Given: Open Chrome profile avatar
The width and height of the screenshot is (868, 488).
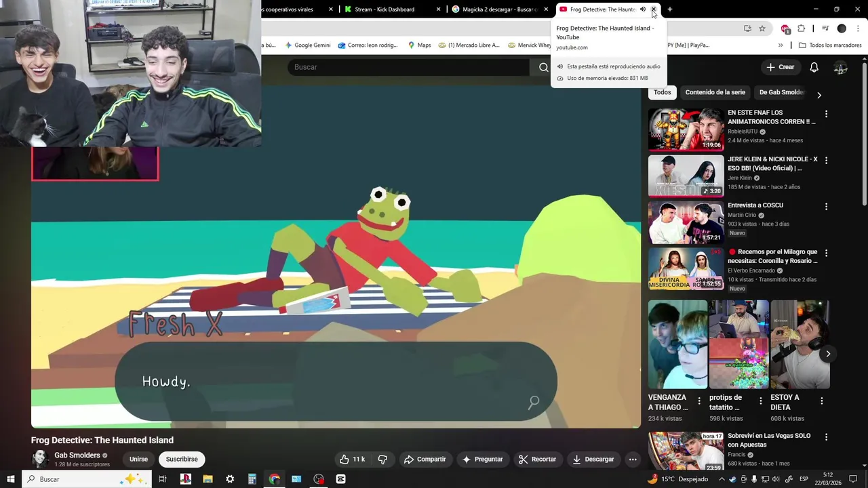Looking at the screenshot, I should [842, 28].
